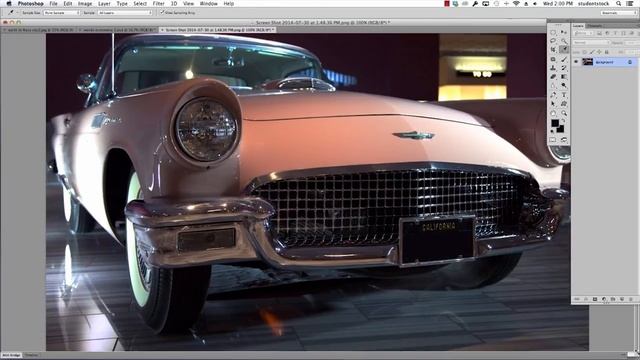Image resolution: width=640 pixels, height=360 pixels.
Task: Toggle lock all
Action: click(607, 52)
